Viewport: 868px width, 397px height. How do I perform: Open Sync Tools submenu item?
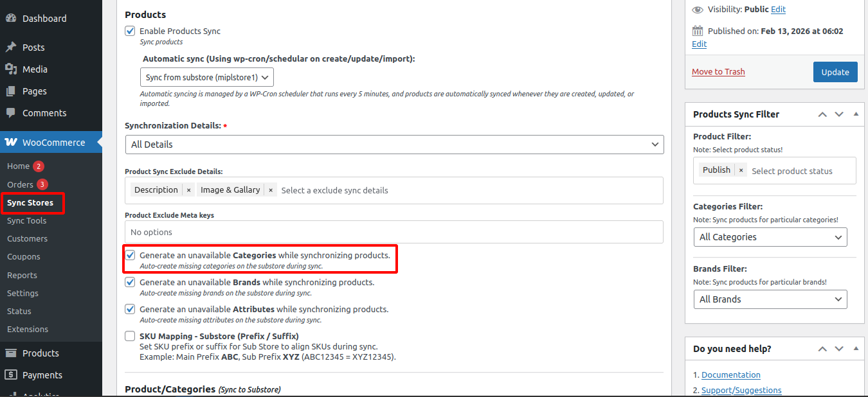click(26, 220)
